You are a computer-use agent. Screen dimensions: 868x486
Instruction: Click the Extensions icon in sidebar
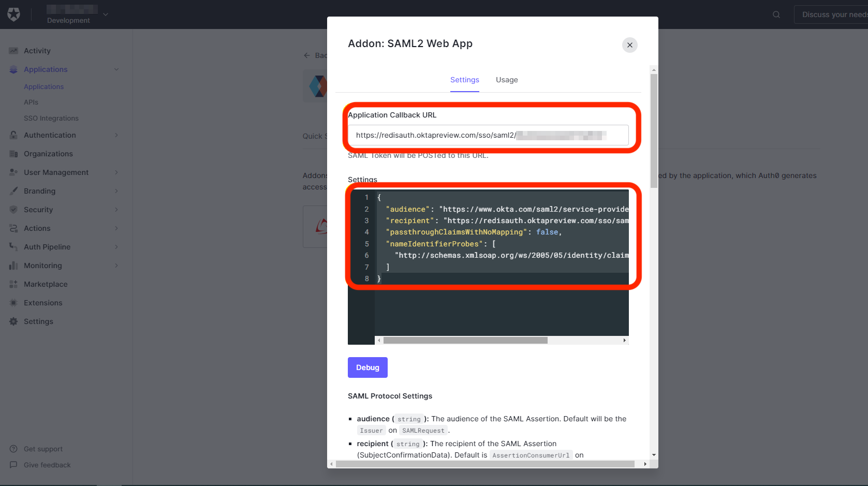[13, 303]
